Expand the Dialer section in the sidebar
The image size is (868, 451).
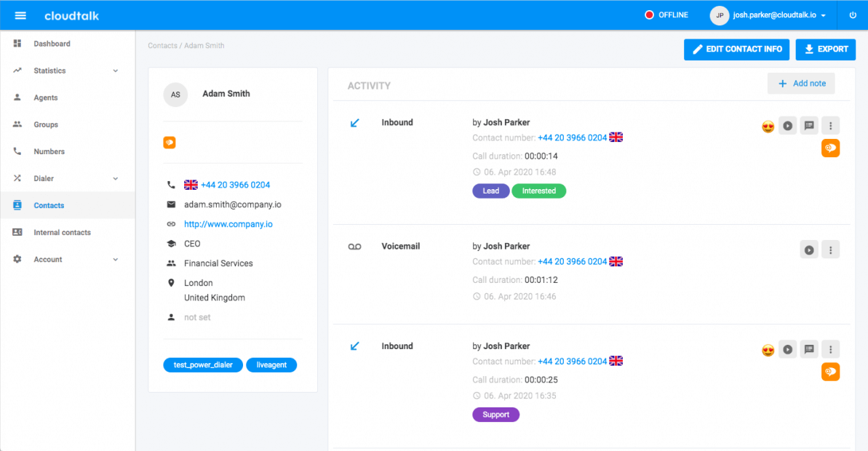click(68, 178)
